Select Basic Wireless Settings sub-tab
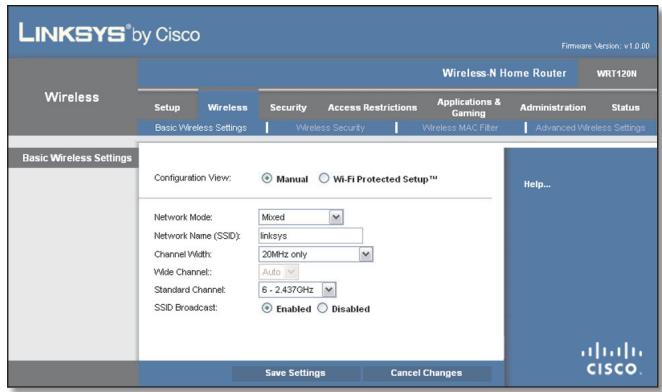Screen dimensions: 662x392 click(x=201, y=128)
